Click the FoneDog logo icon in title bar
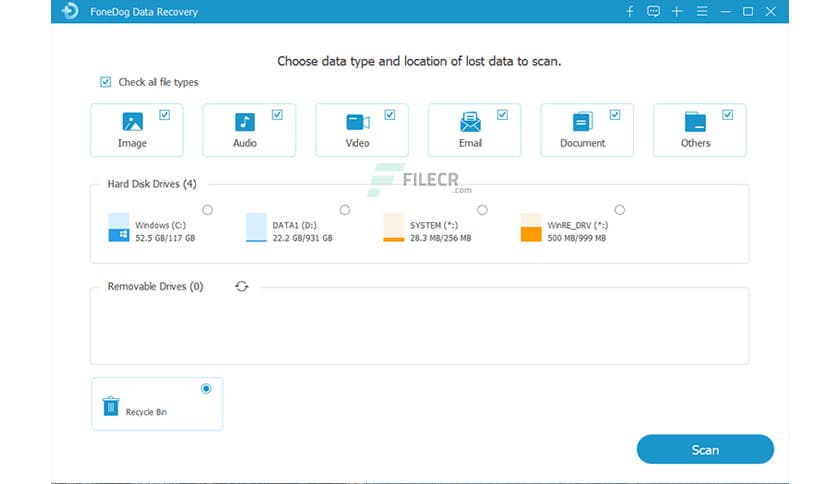The image size is (836, 484). coord(70,11)
